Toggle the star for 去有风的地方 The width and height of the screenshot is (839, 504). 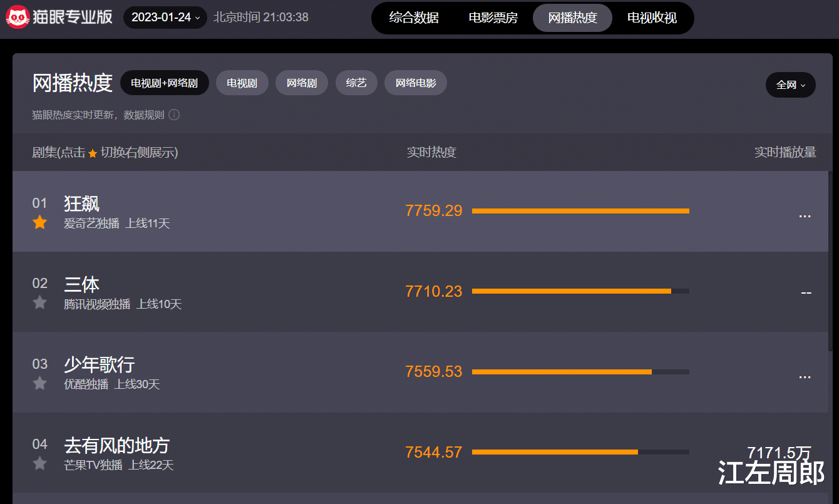(x=40, y=463)
